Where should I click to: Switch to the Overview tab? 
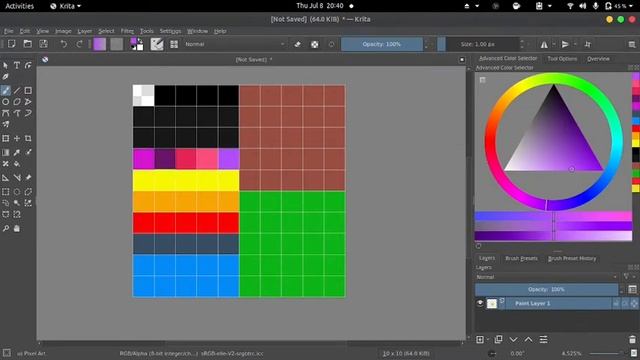coord(598,59)
